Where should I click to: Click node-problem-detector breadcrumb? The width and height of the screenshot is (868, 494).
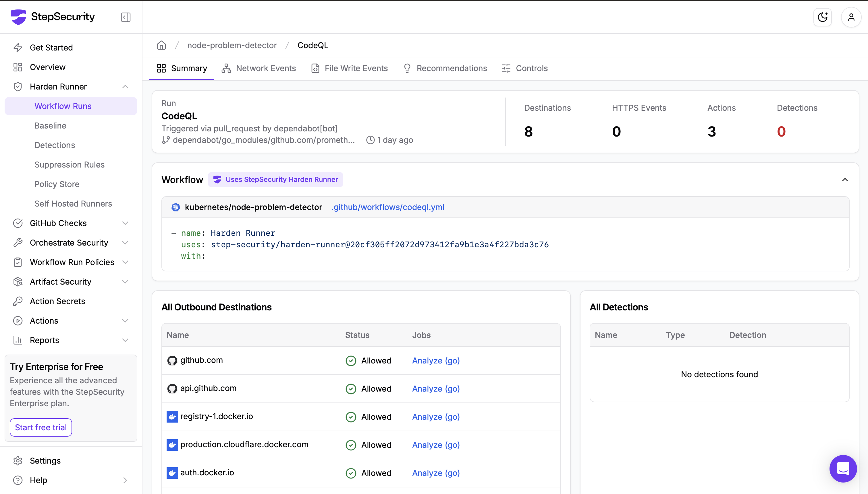click(232, 45)
